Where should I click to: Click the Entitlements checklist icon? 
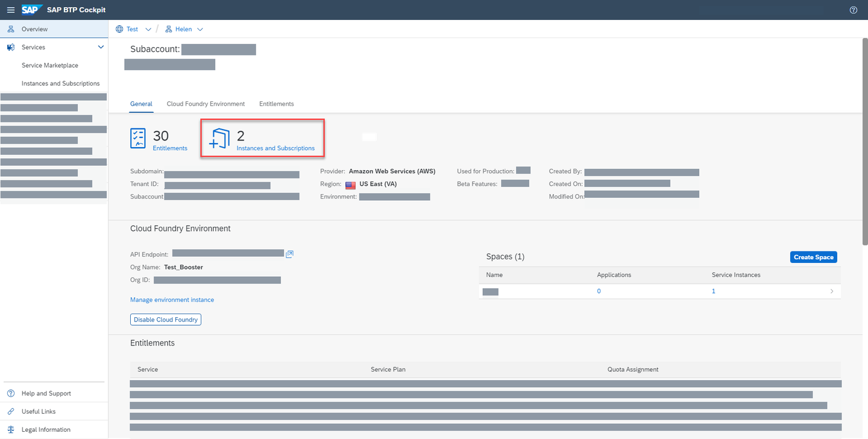(x=138, y=138)
